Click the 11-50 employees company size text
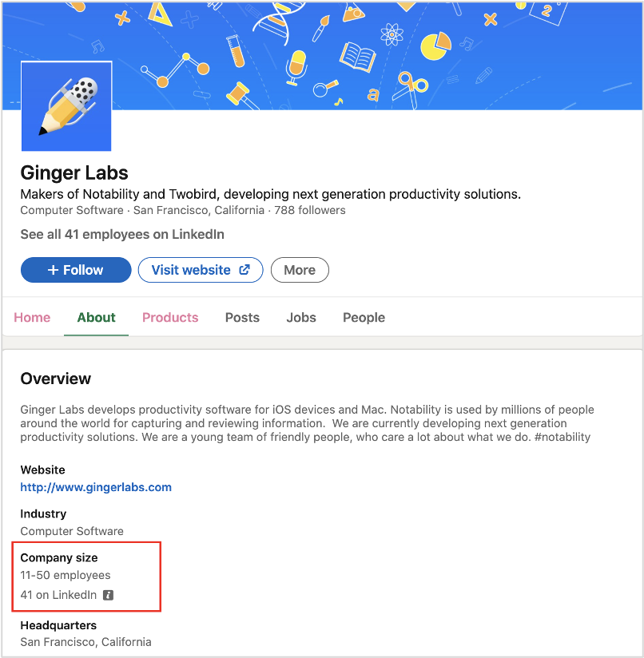This screenshot has width=644, height=658. [x=66, y=575]
